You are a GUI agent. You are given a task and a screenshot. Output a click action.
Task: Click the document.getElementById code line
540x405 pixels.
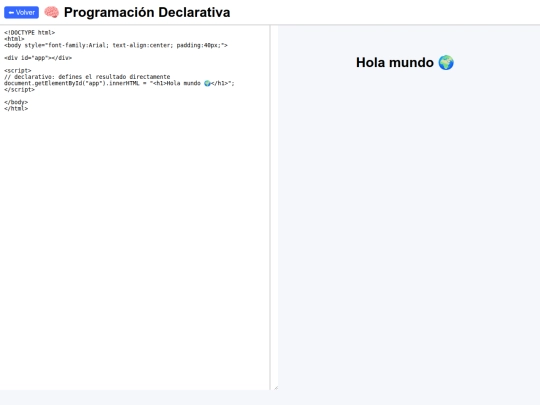tap(119, 83)
